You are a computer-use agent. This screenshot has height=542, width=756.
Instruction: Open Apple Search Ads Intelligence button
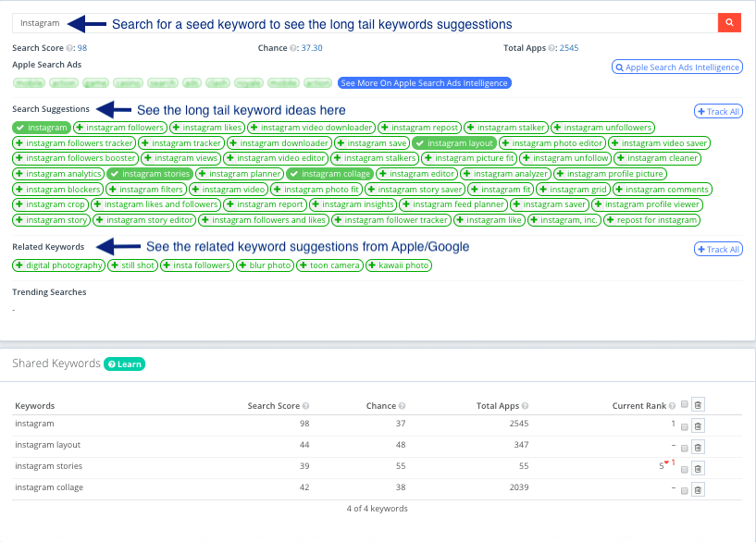677,68
